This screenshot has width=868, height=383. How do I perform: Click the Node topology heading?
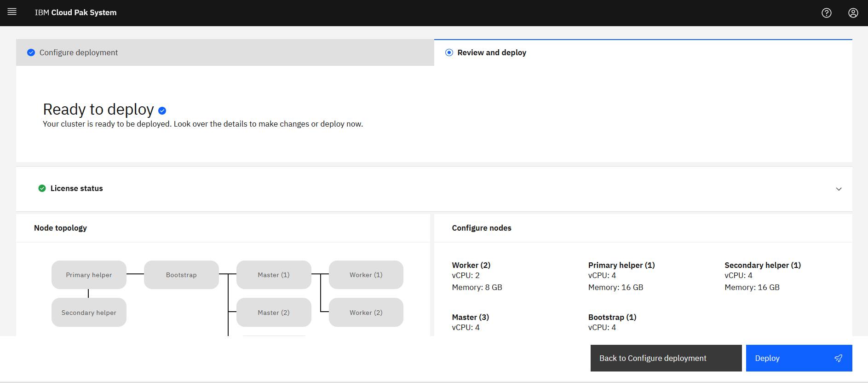tap(60, 228)
